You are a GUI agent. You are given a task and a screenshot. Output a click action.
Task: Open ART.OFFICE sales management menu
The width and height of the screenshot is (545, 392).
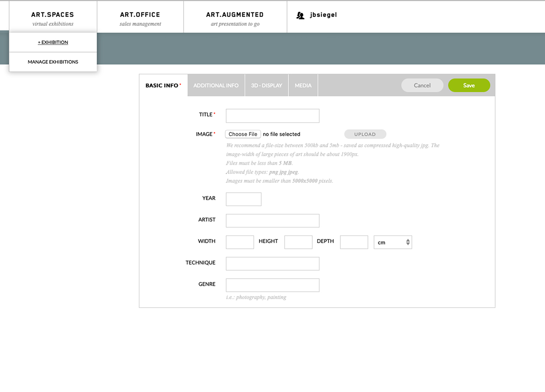(140, 18)
